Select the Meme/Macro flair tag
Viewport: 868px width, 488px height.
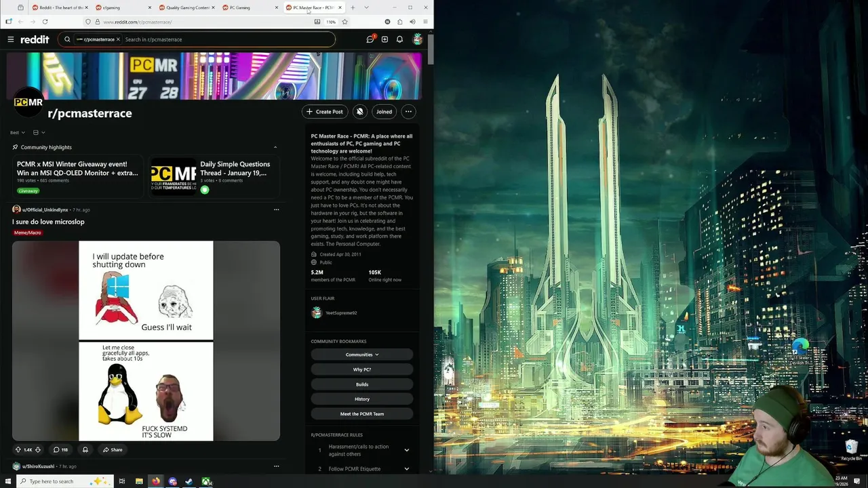tap(28, 232)
